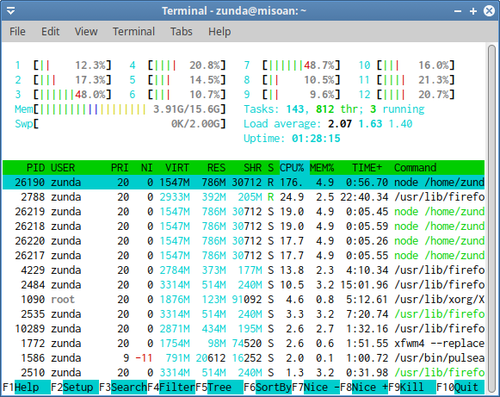Click CPU 7 meter showing 48.7%
This screenshot has width=500, height=397.
292,65
